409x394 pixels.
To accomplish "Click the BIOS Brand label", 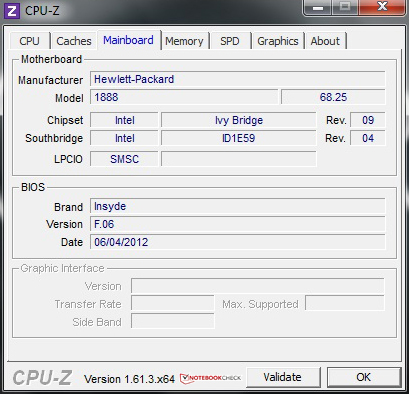I will tap(68, 207).
